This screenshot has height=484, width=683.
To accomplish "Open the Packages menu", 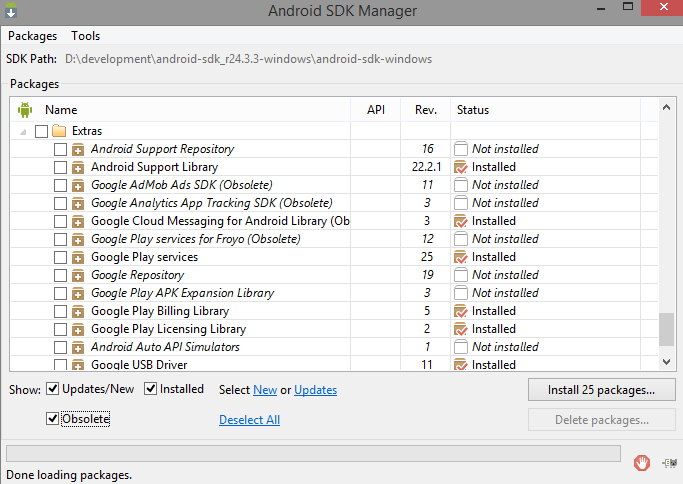I will point(32,36).
